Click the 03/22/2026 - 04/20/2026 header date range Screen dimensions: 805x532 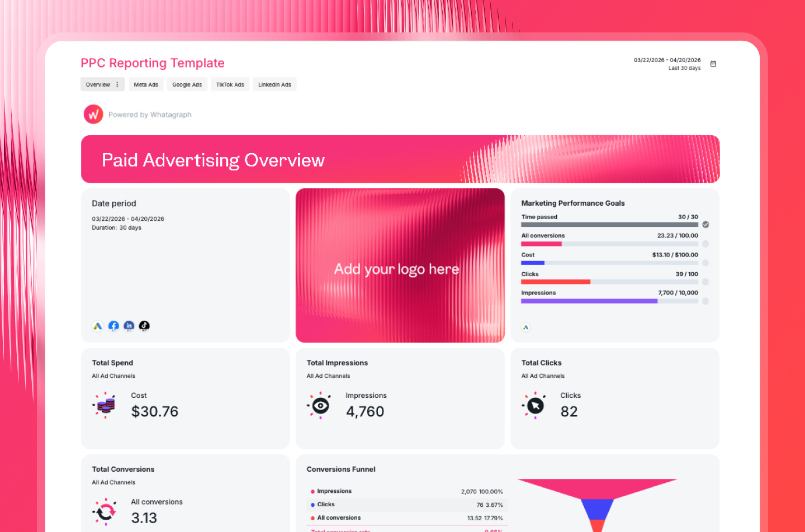coord(667,60)
